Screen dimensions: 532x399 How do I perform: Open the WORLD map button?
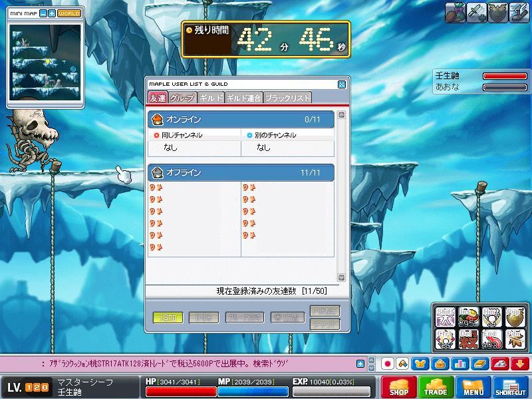[x=69, y=13]
